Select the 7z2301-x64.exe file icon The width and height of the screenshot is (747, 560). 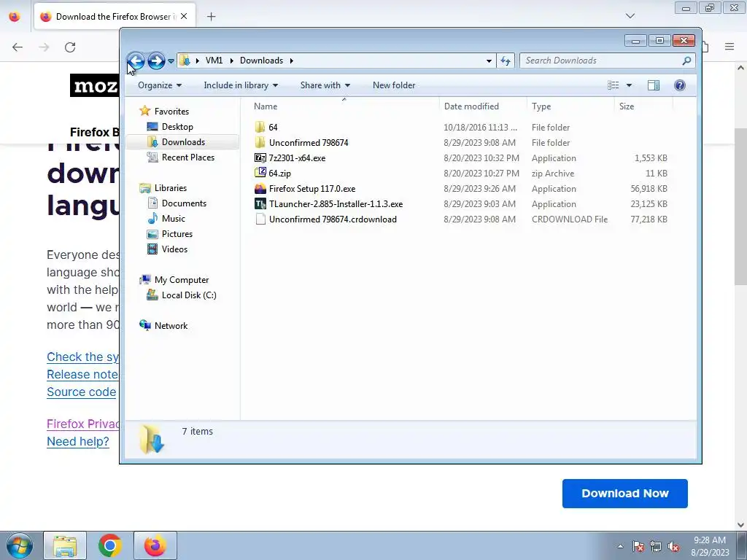coord(260,157)
